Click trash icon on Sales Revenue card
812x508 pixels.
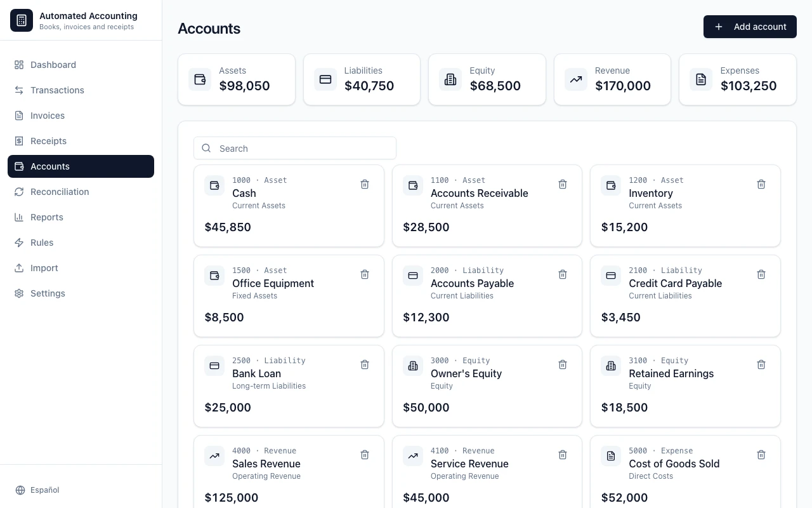click(x=365, y=455)
